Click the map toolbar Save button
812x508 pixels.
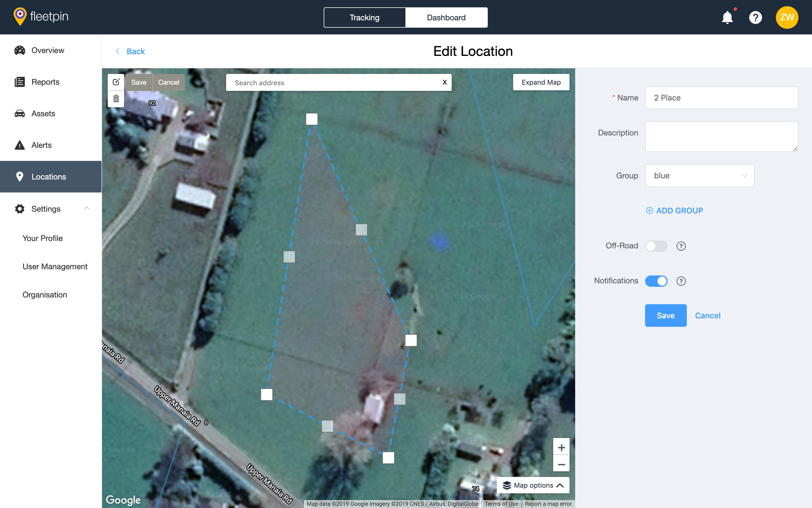pyautogui.click(x=139, y=82)
